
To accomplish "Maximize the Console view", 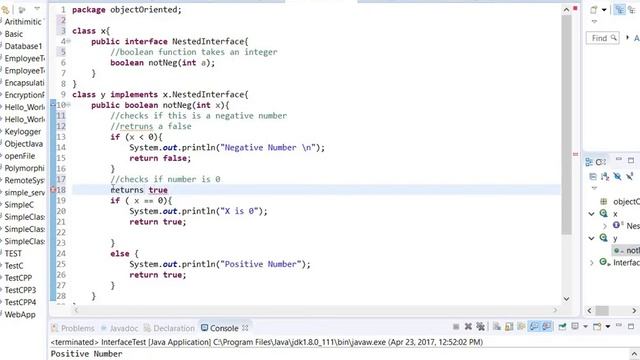I will [631, 326].
